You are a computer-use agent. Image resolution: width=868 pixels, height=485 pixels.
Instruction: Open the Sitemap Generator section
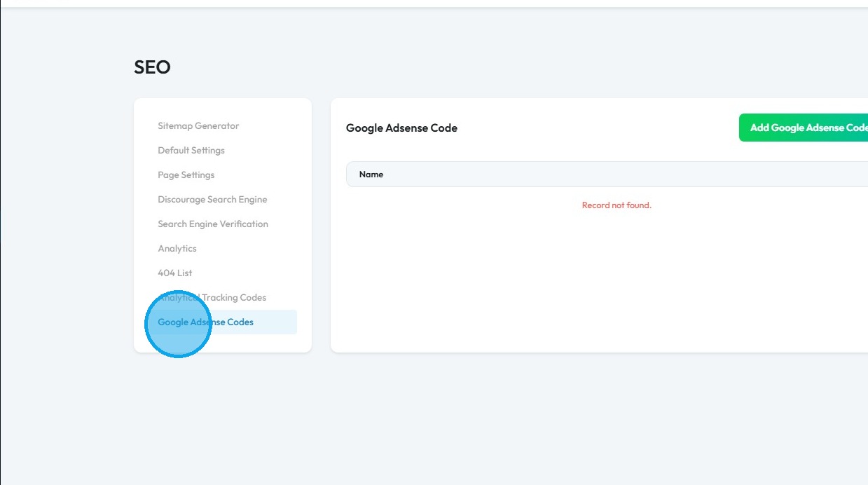click(x=198, y=126)
